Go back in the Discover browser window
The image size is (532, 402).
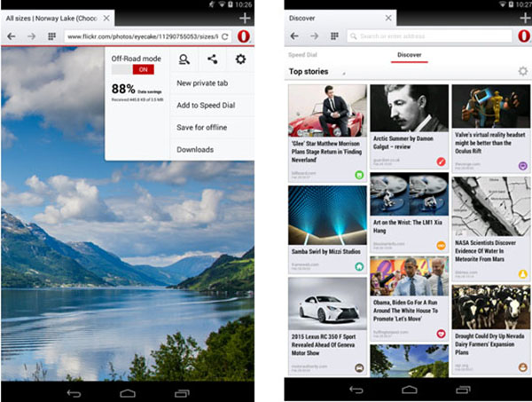point(294,36)
